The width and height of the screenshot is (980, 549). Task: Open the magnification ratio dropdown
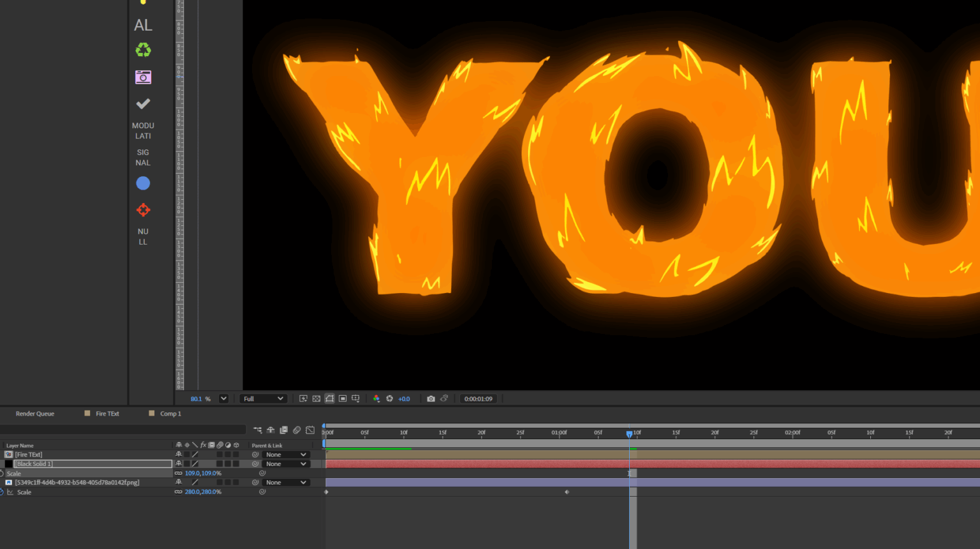(x=223, y=398)
